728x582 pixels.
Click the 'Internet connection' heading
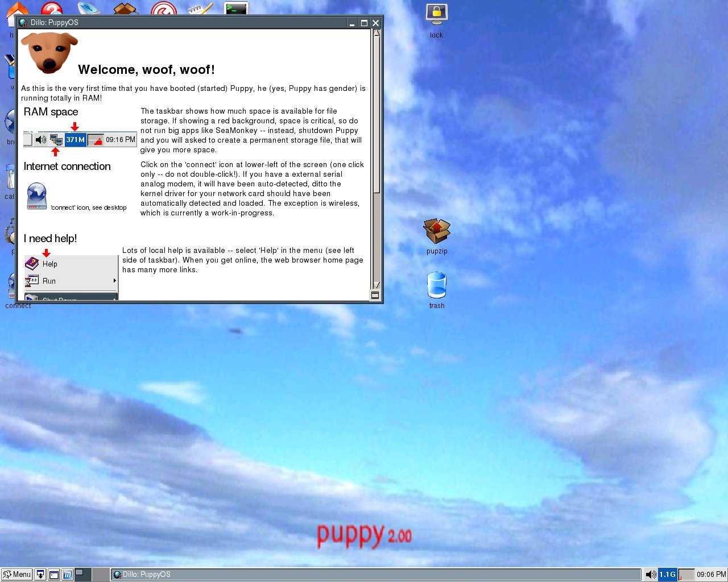pos(67,167)
